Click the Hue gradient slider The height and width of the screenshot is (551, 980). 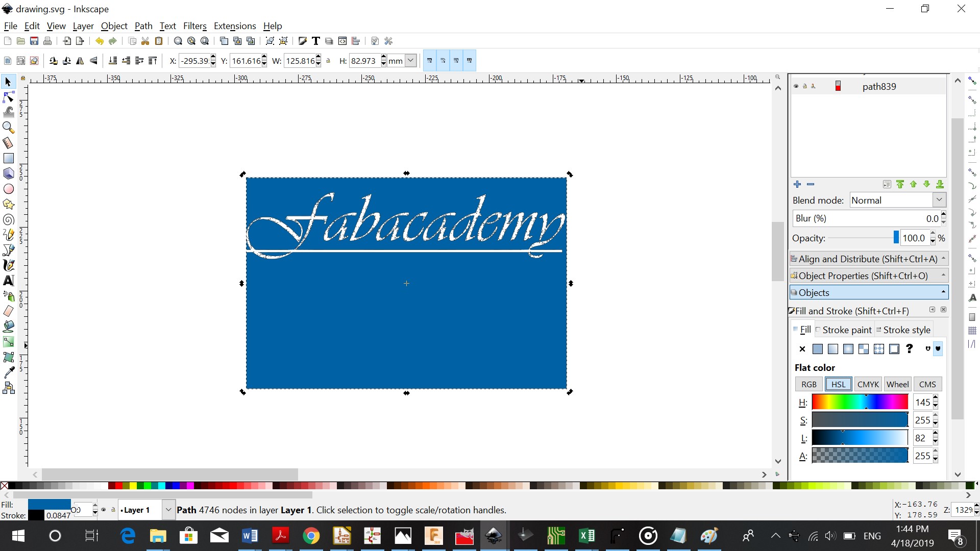point(860,402)
